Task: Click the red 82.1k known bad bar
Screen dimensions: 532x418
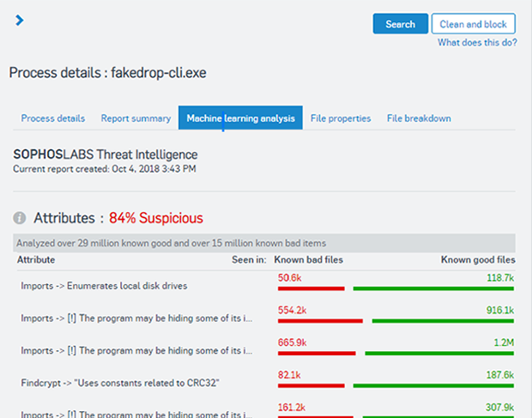Action: point(312,385)
